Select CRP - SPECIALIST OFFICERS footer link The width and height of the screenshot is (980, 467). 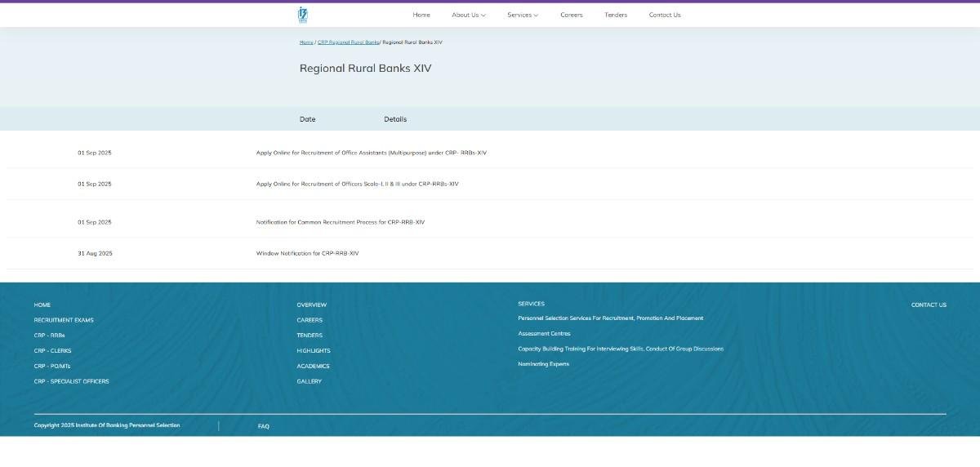tap(71, 381)
